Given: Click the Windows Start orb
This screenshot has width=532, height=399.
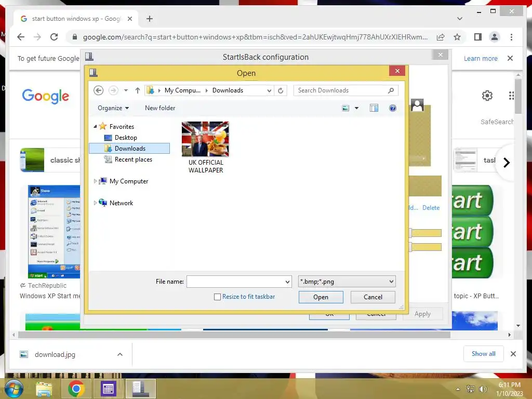Looking at the screenshot, I should 14,389.
